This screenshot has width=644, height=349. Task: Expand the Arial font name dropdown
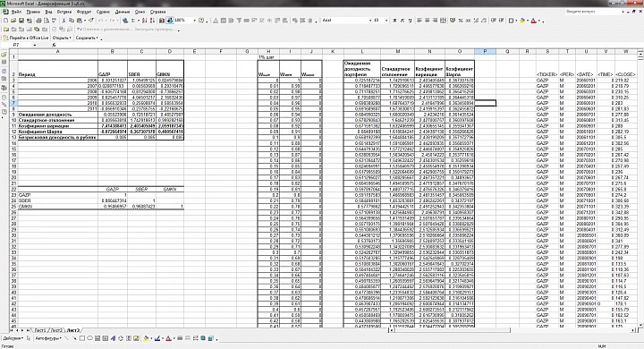(370, 21)
